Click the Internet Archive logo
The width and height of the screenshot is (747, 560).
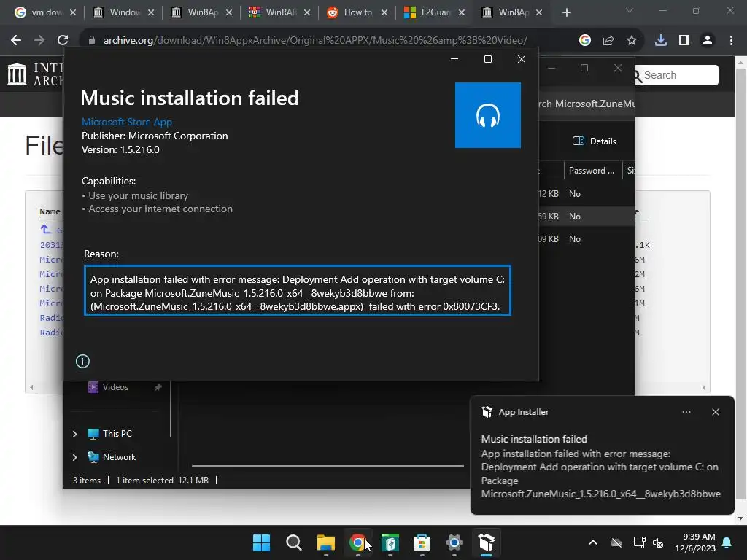(34, 75)
